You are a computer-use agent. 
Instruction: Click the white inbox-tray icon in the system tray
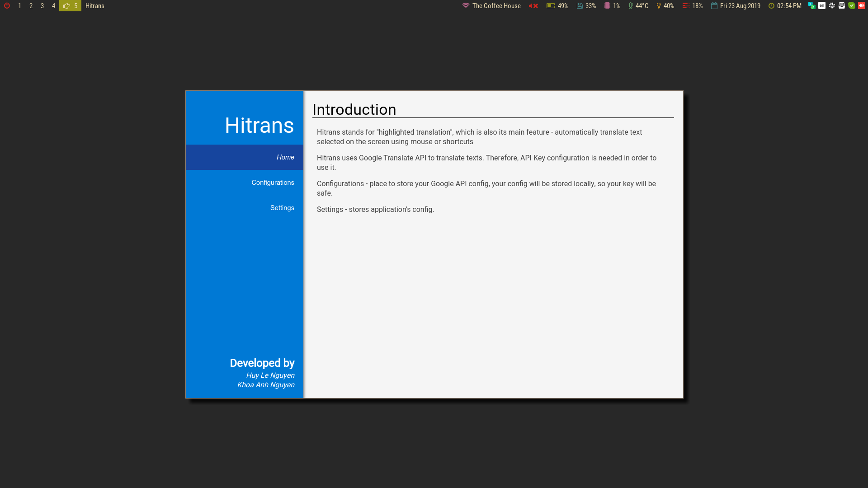coord(842,5)
